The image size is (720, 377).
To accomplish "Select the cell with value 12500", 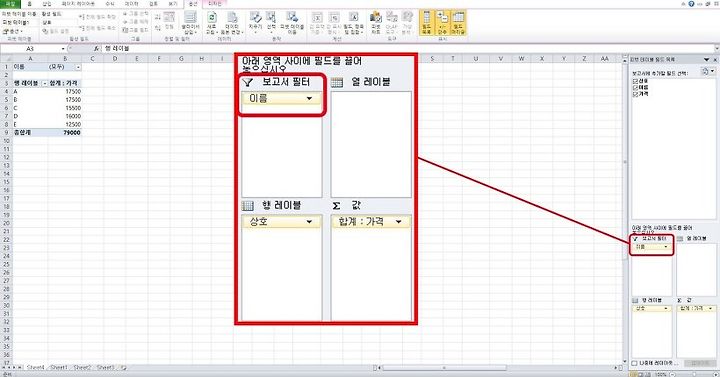I will pos(64,124).
